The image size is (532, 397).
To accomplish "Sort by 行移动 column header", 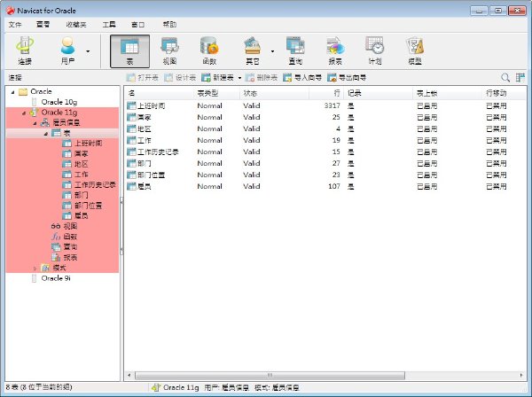I will (x=504, y=93).
